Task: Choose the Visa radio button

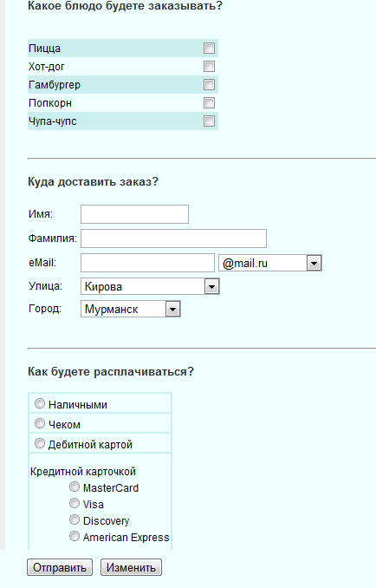Action: [x=75, y=503]
